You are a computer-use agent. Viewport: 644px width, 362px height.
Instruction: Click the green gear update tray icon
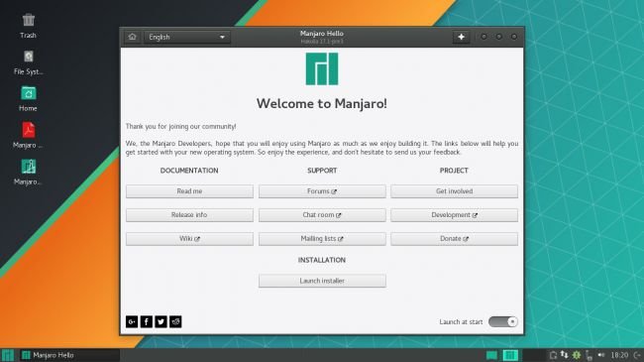[x=577, y=355]
